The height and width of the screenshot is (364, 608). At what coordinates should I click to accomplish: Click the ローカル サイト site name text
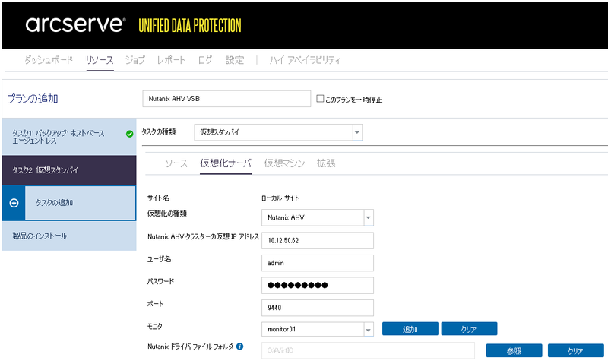pyautogui.click(x=280, y=198)
